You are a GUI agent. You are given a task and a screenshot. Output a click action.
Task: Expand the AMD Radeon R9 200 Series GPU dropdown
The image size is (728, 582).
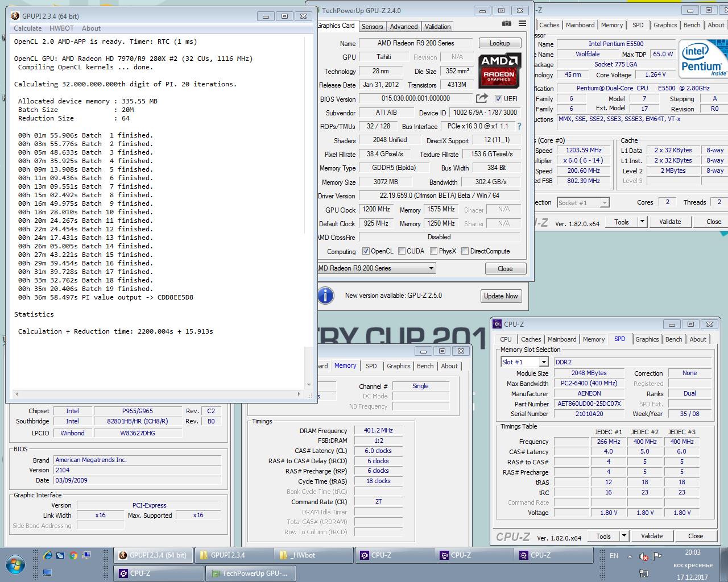431,268
